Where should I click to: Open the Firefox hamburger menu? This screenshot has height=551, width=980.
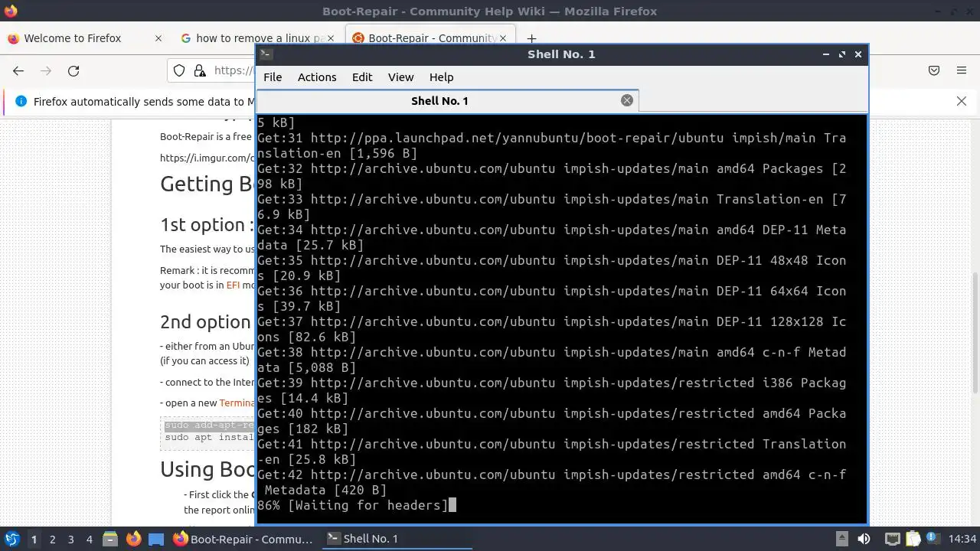(x=962, y=70)
